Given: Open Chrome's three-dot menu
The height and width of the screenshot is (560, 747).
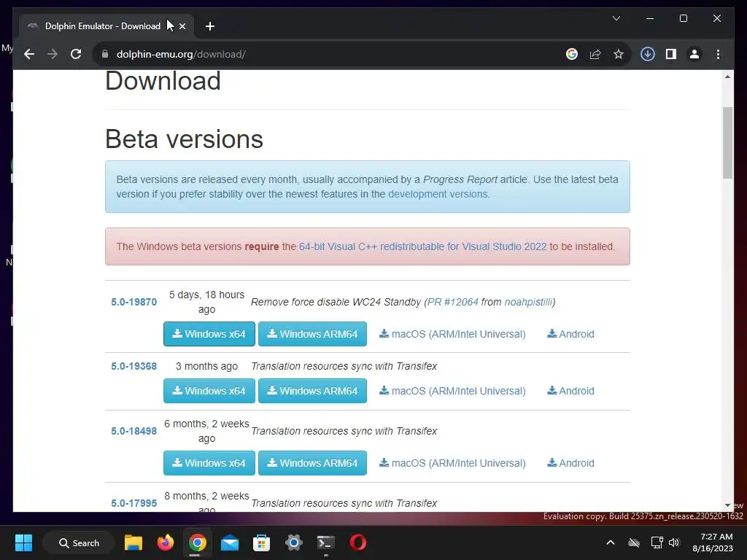Looking at the screenshot, I should 718,54.
